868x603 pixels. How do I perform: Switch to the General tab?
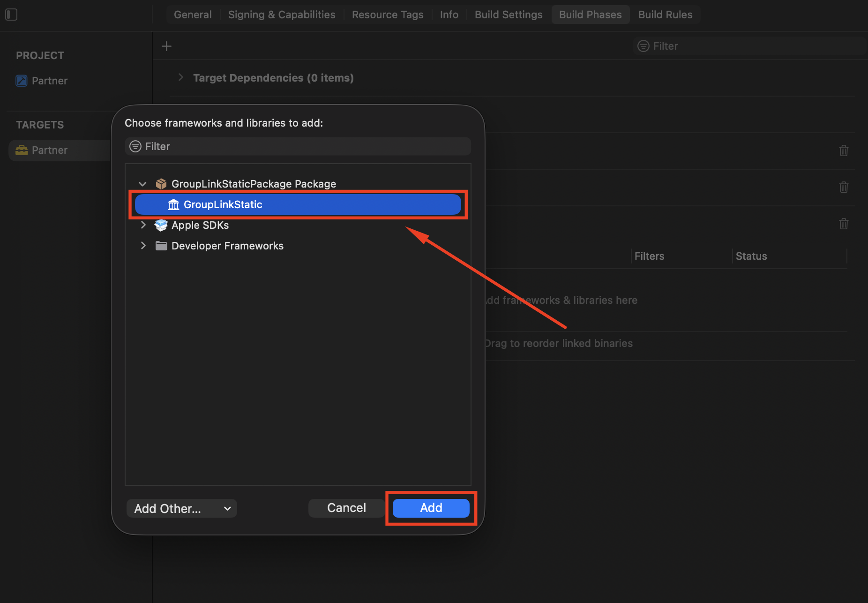(x=193, y=15)
